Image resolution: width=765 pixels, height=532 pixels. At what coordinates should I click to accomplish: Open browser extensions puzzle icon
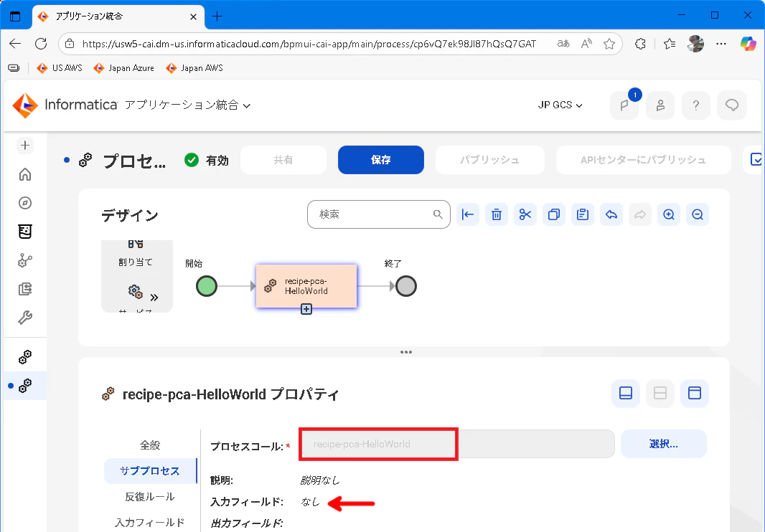point(641,44)
